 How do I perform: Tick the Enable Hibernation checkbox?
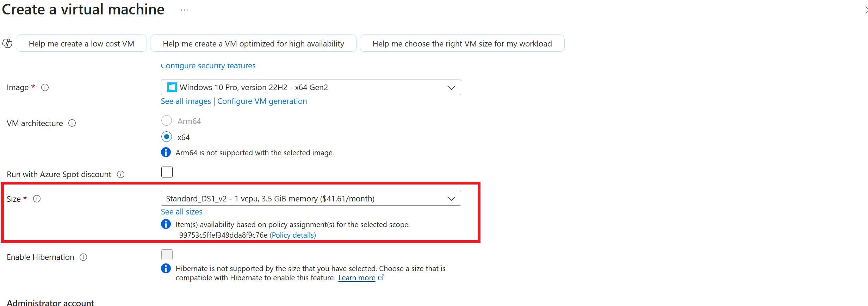coord(167,255)
